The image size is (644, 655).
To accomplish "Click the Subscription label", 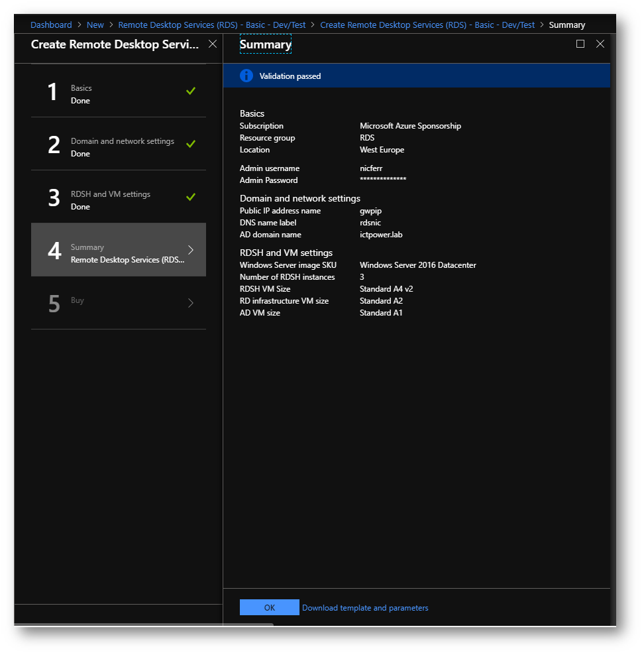I will [261, 126].
